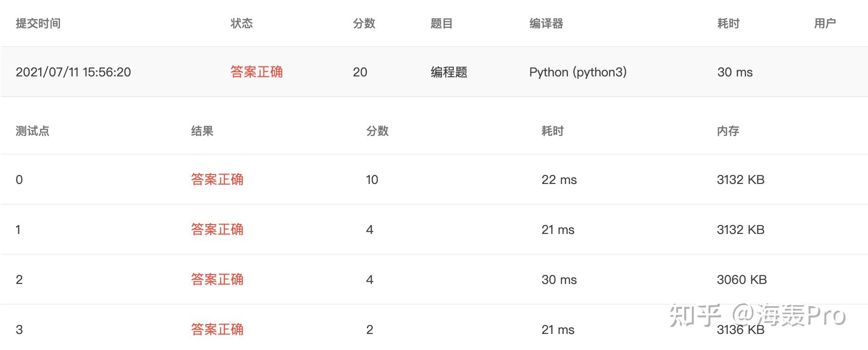The width and height of the screenshot is (868, 350).
Task: Click the 提交时间 column header
Action: [x=38, y=24]
